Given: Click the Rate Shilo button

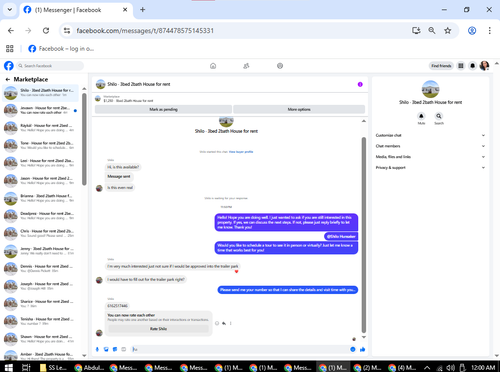Looking at the screenshot, I should point(158,329).
